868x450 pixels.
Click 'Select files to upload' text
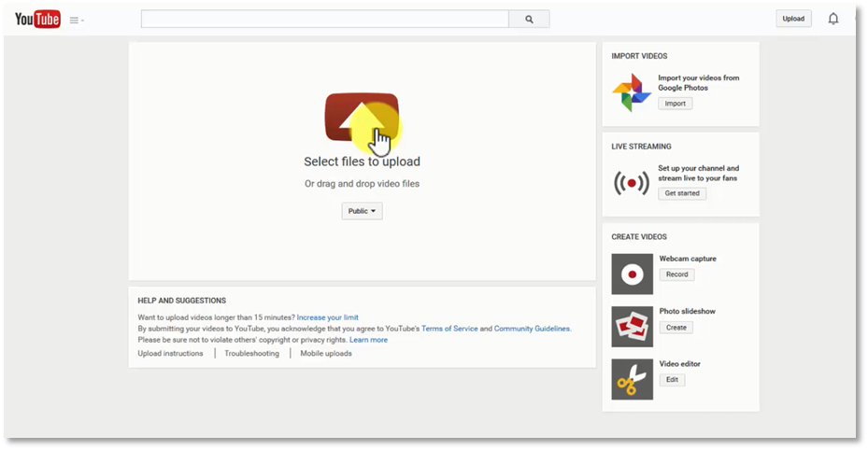[x=362, y=162]
